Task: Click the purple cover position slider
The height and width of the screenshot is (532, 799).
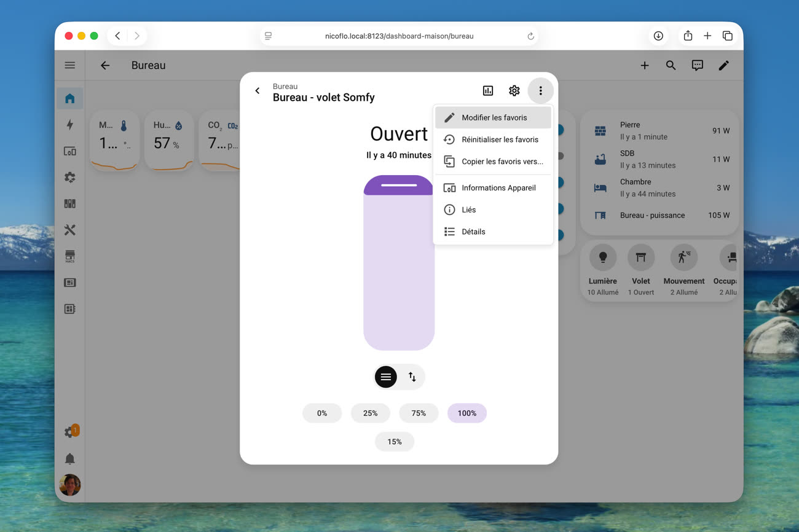Action: 399,263
